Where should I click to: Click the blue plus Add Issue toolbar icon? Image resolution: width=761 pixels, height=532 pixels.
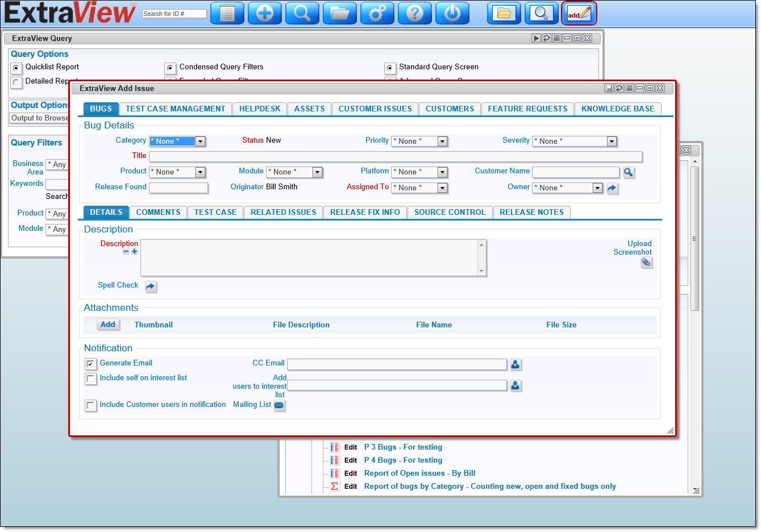(x=264, y=13)
